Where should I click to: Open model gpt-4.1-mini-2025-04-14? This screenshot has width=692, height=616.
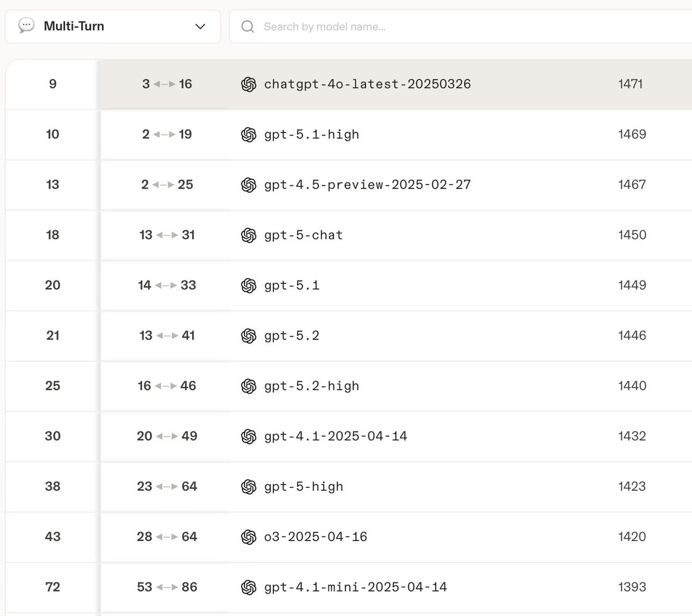[x=355, y=587]
